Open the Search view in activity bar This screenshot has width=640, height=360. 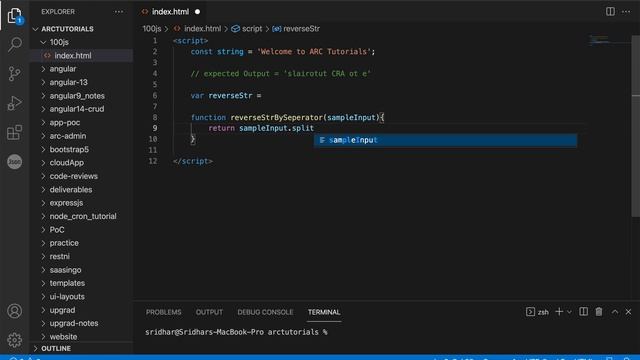pos(15,44)
